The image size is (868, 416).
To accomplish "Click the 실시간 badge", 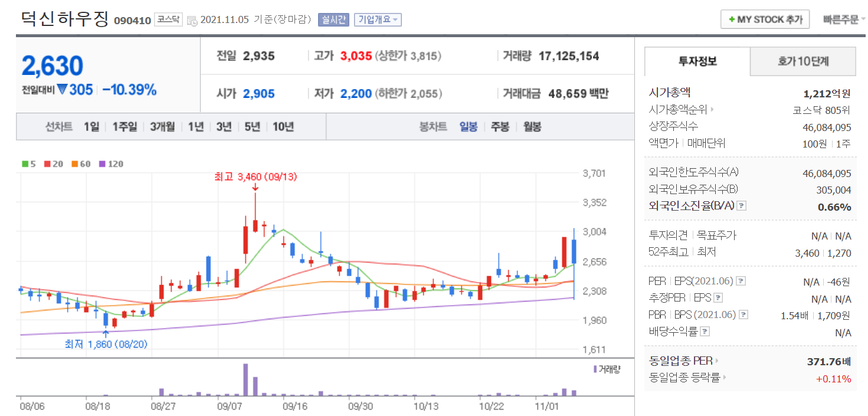I will click(333, 19).
